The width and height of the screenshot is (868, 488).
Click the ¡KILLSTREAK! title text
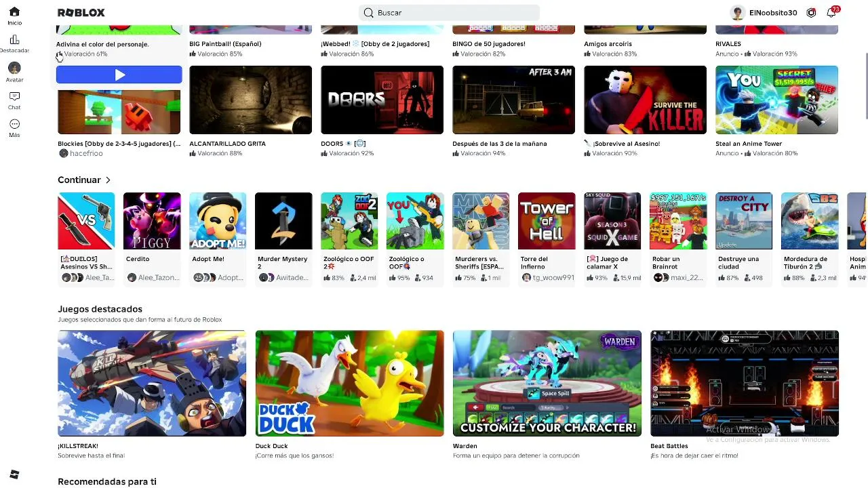[78, 446]
